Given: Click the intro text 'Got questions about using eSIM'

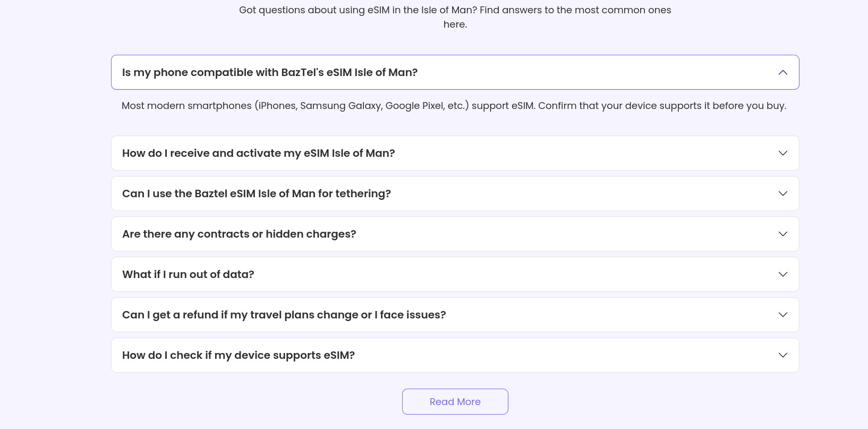Looking at the screenshot, I should [455, 10].
